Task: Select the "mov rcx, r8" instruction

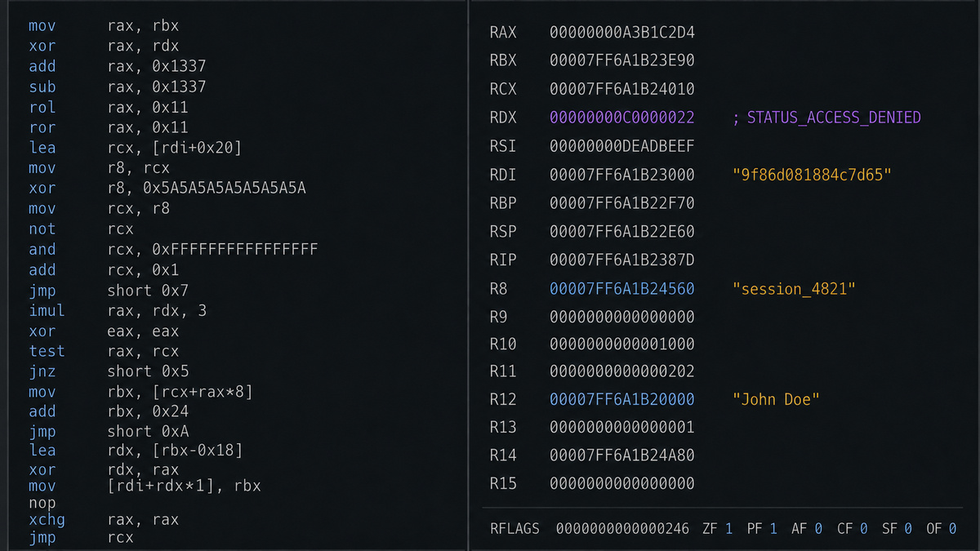Action: 100,209
